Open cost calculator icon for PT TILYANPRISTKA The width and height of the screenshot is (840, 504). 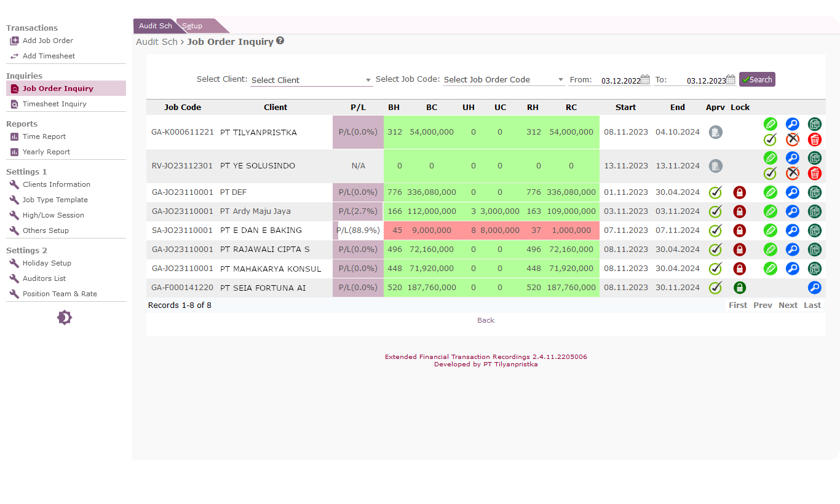pyautogui.click(x=815, y=124)
